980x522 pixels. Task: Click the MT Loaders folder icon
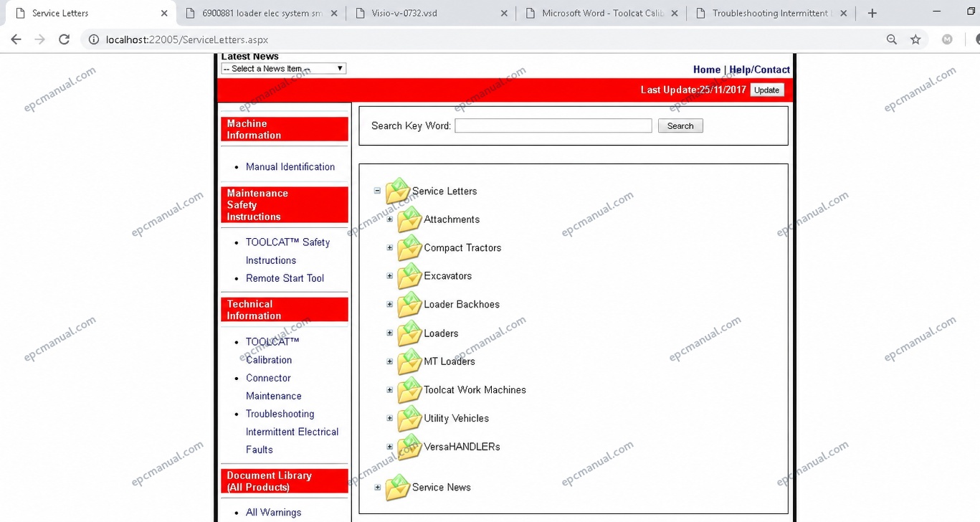409,361
